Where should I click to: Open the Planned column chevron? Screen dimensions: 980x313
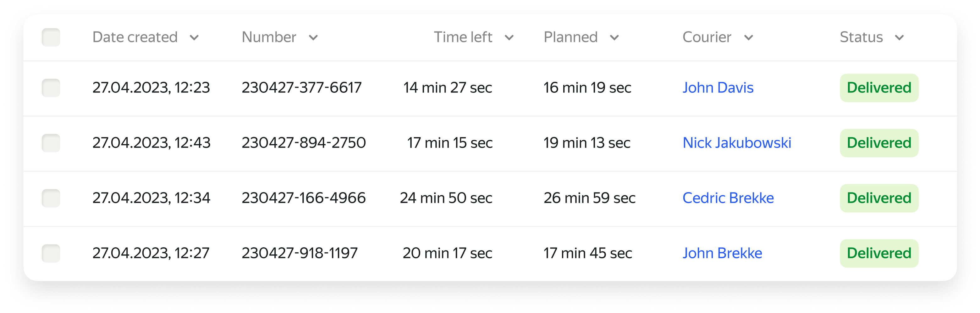(614, 38)
